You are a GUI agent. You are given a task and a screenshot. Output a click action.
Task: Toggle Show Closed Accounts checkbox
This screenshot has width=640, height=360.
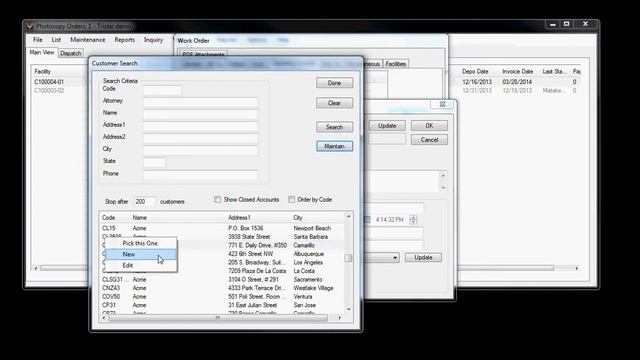218,200
